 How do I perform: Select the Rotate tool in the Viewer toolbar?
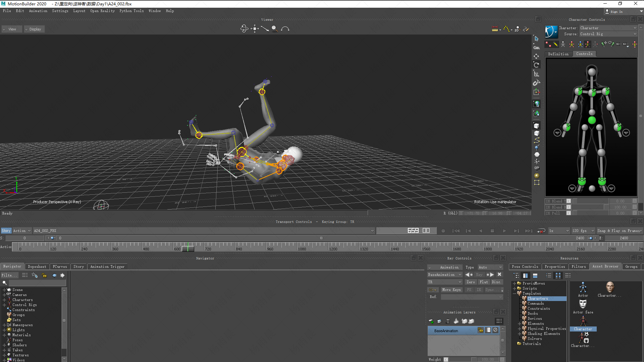click(245, 29)
